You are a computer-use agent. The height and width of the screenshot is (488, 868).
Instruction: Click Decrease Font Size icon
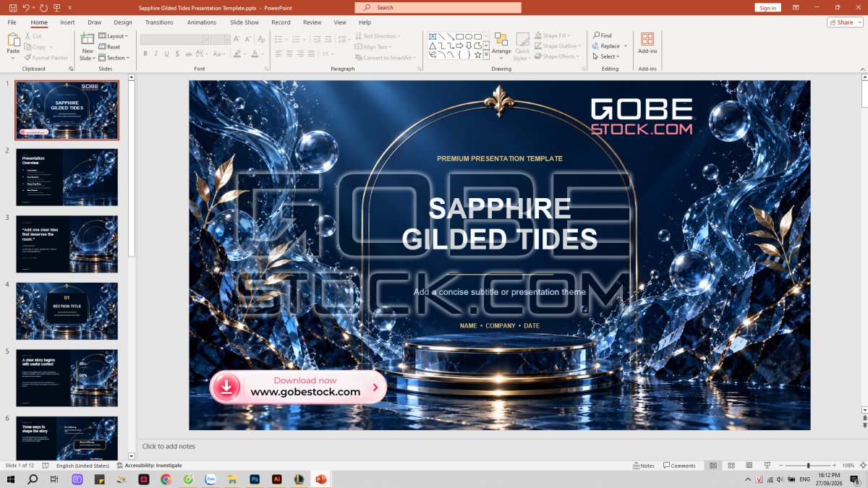248,39
